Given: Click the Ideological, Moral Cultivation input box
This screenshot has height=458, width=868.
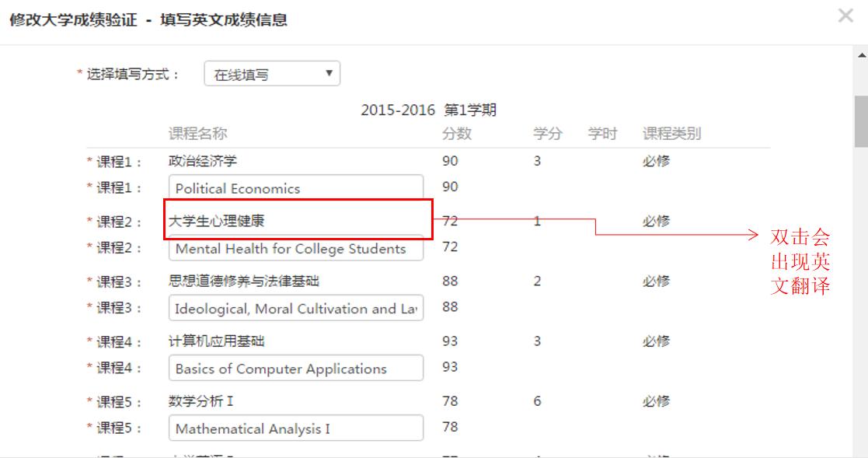Looking at the screenshot, I should [295, 309].
